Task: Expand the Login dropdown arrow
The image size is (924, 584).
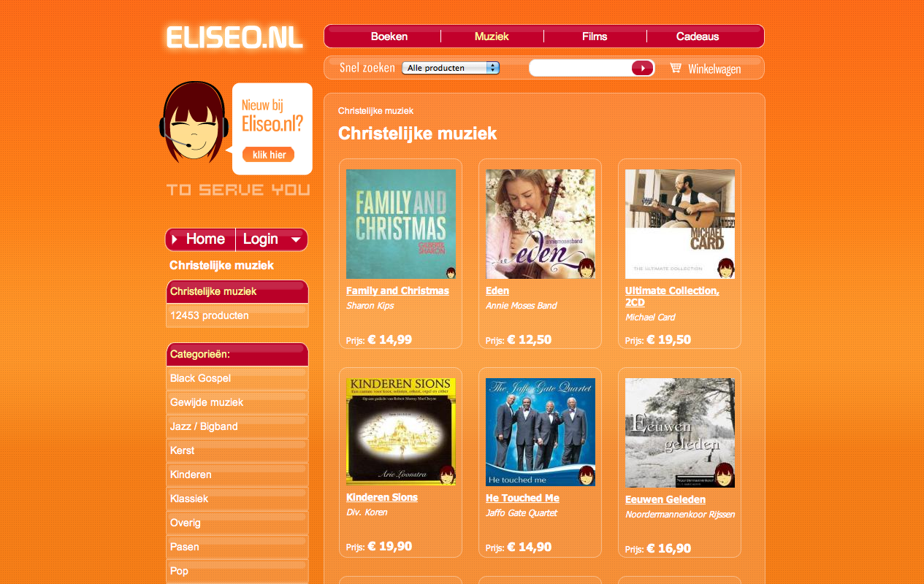Action: pyautogui.click(x=296, y=239)
